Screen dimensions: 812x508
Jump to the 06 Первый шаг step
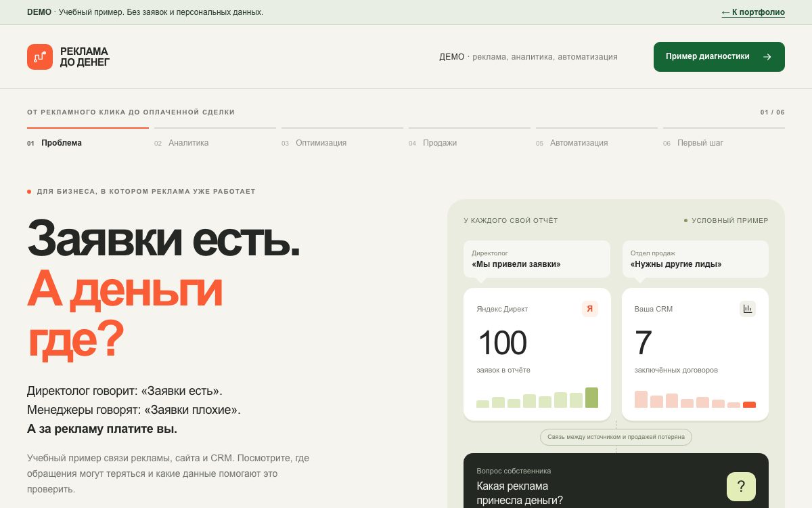(724, 138)
